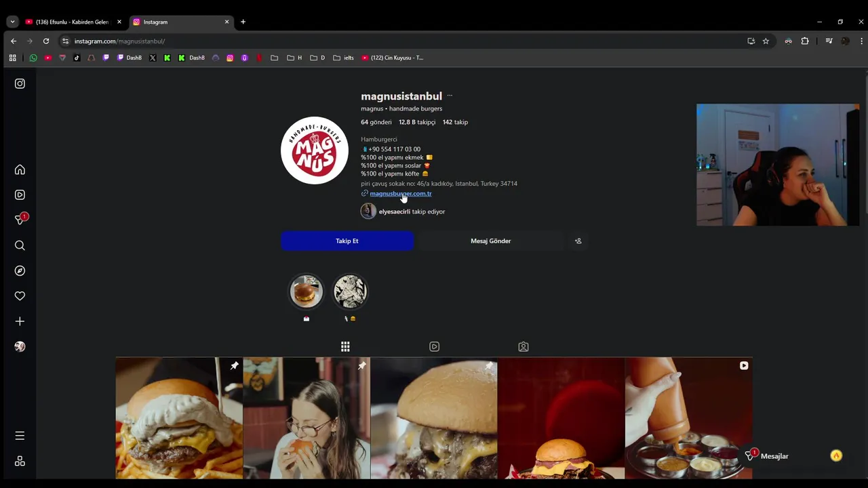Open the tab search dropdown arrow
Viewport: 868px width, 488px height.
click(x=12, y=22)
